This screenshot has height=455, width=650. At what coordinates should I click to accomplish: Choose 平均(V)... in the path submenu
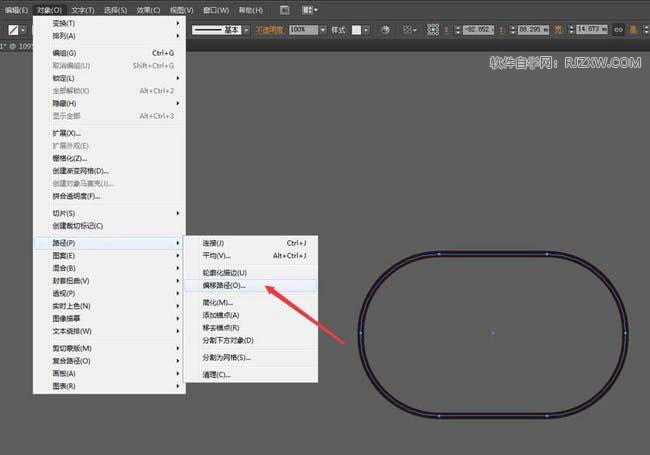(x=251, y=256)
